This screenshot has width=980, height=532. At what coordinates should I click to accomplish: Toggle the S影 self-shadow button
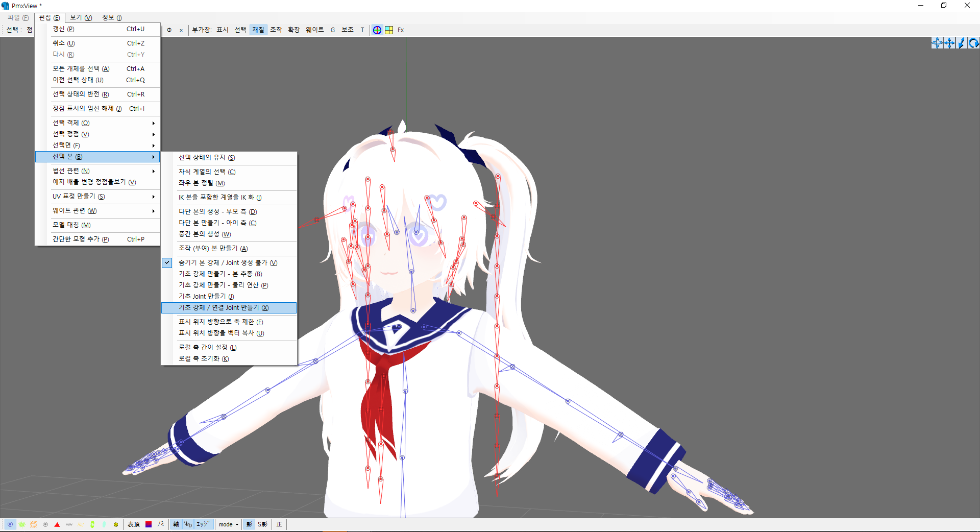(263, 524)
